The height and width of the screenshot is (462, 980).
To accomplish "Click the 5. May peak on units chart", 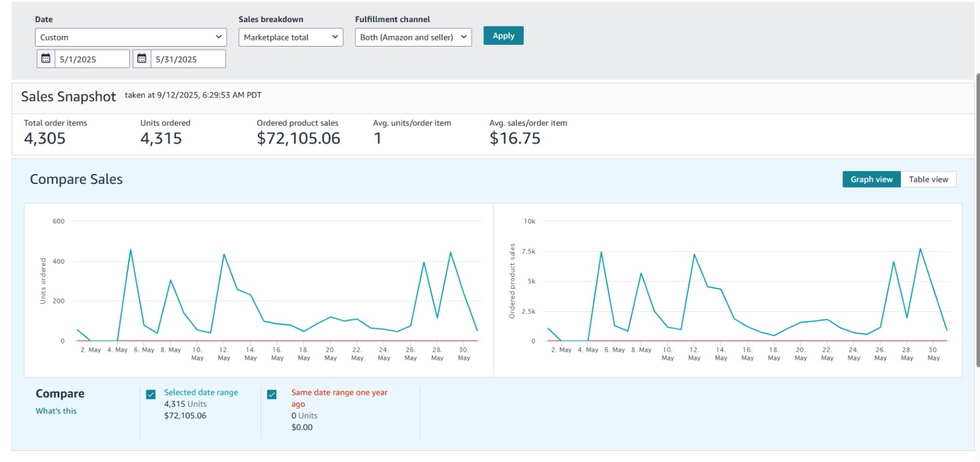I will (x=130, y=249).
